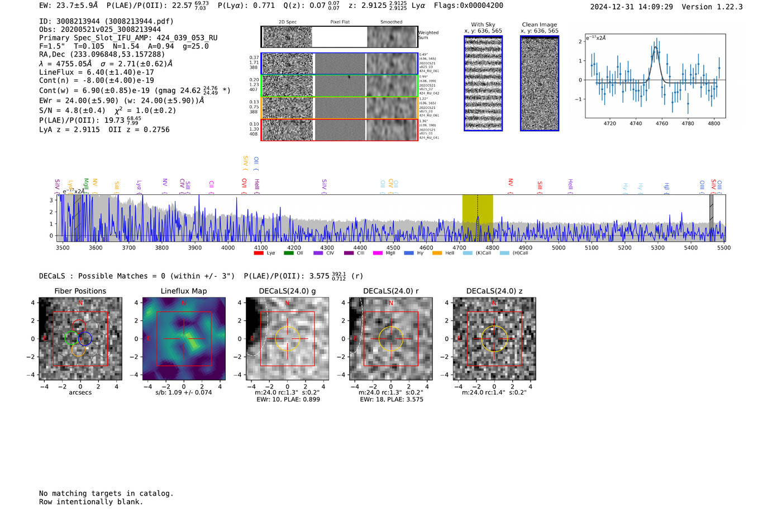Image resolution: width=782 pixels, height=532 pixels.
Task: Click the Fiber Positions image panel
Action: point(80,339)
